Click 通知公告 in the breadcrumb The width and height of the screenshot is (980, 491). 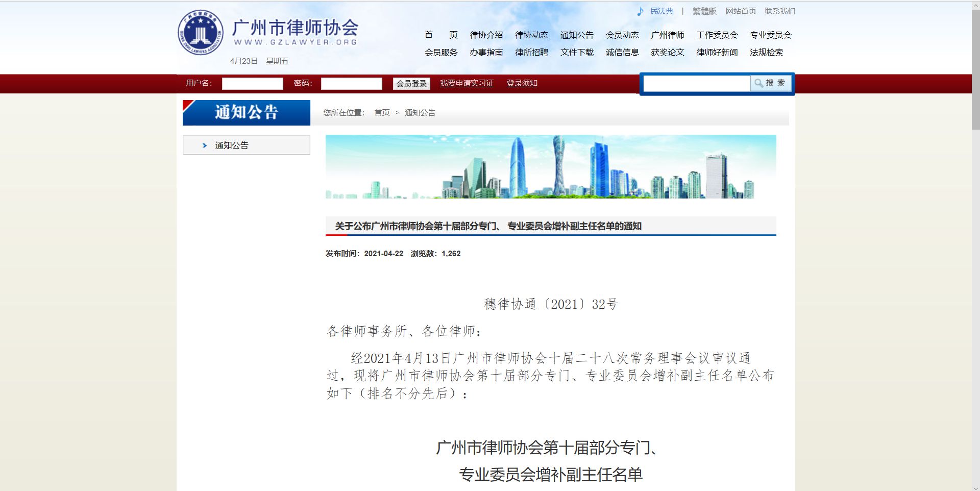pos(420,113)
